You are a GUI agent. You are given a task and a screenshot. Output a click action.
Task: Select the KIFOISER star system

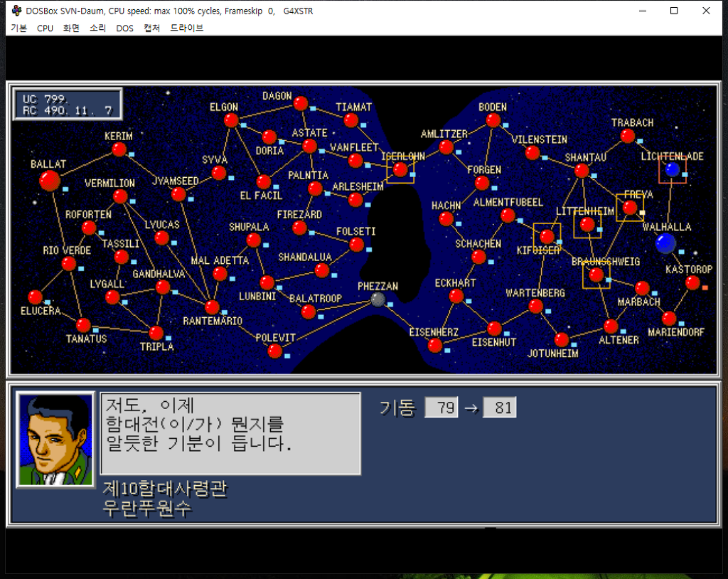click(547, 237)
